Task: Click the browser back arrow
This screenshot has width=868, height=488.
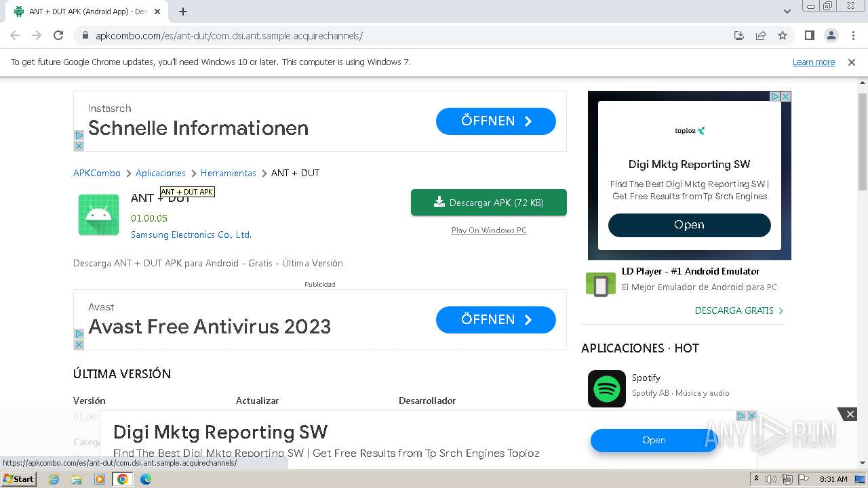Action: coord(15,36)
